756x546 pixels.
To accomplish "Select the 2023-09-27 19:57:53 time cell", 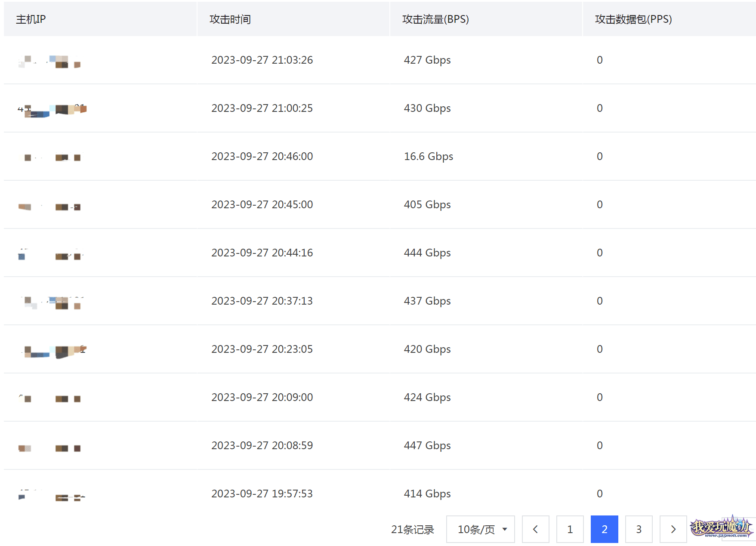I will (262, 494).
